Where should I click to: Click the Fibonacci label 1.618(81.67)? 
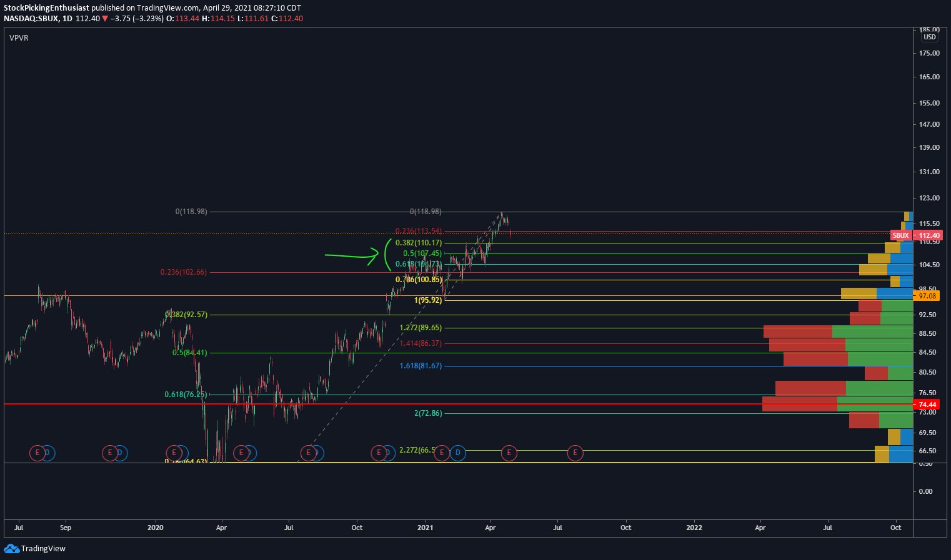pyautogui.click(x=421, y=366)
